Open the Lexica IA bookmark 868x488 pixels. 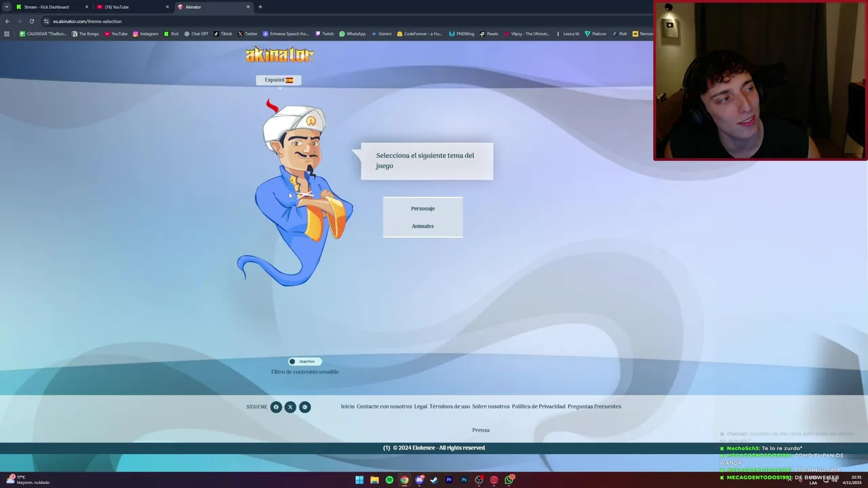click(567, 33)
